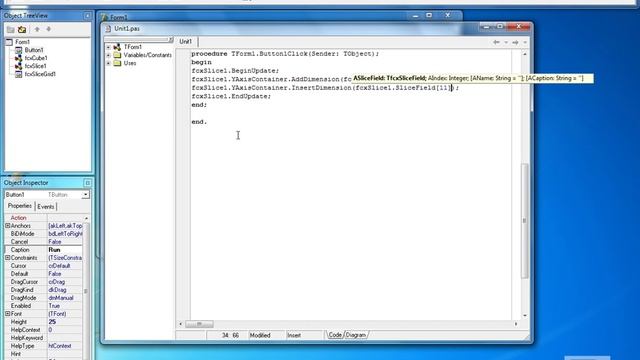Select Button1 in the Object TreeView
The width and height of the screenshot is (640, 360).
click(x=34, y=50)
